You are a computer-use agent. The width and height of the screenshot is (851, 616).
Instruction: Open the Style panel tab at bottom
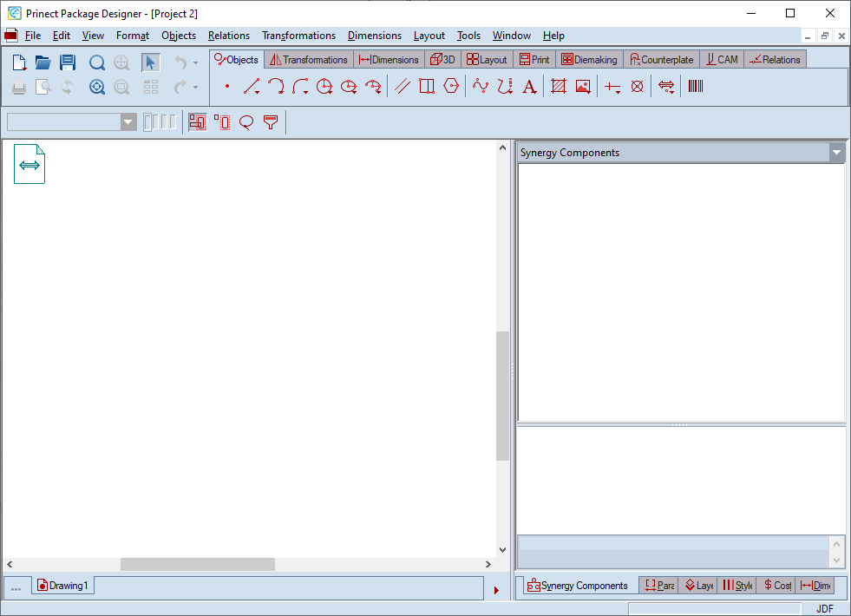737,586
